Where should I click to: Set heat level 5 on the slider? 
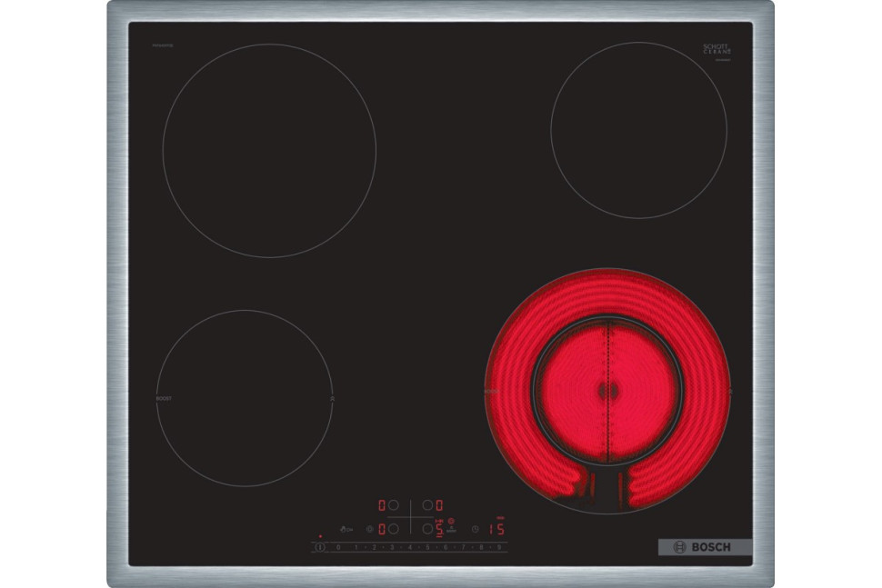[427, 547]
